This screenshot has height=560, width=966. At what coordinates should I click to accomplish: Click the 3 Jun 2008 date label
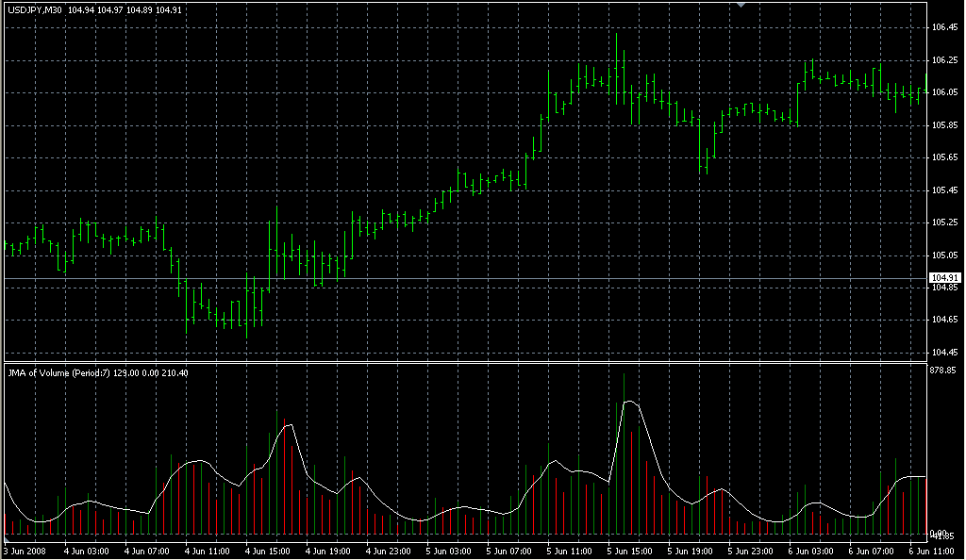click(x=25, y=551)
